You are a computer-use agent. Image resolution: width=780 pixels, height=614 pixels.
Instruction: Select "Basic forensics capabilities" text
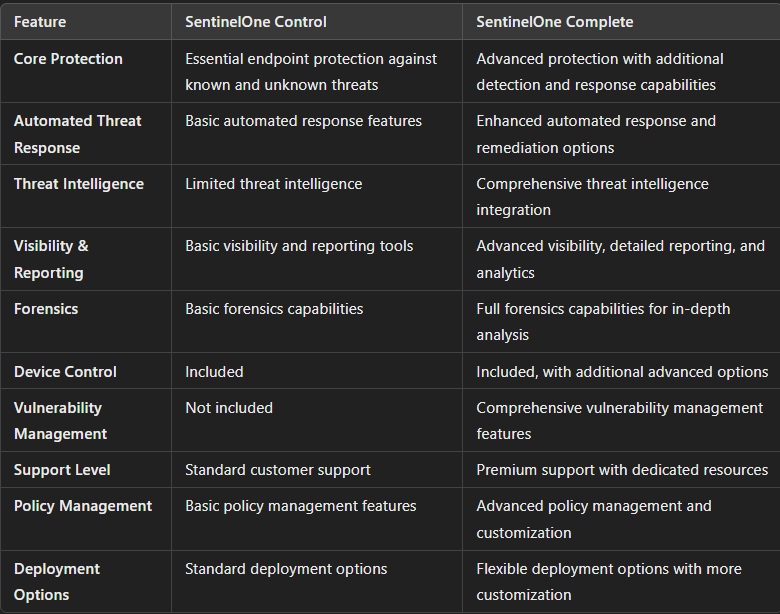(x=274, y=309)
